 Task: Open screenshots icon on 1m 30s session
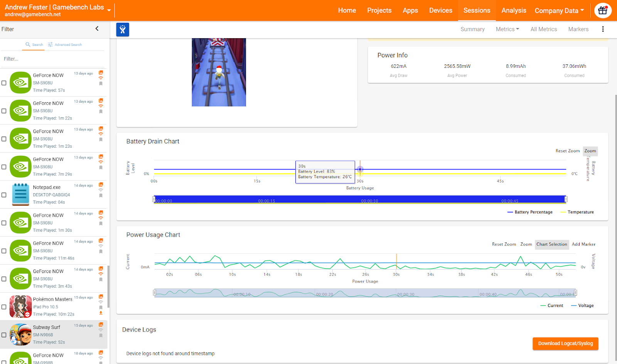pyautogui.click(x=101, y=212)
